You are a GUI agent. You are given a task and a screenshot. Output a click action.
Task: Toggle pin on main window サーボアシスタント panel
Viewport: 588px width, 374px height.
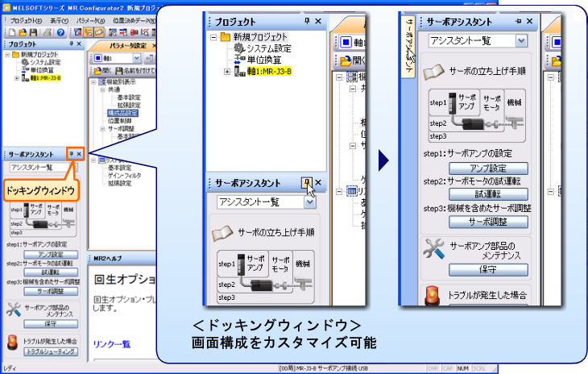click(71, 154)
